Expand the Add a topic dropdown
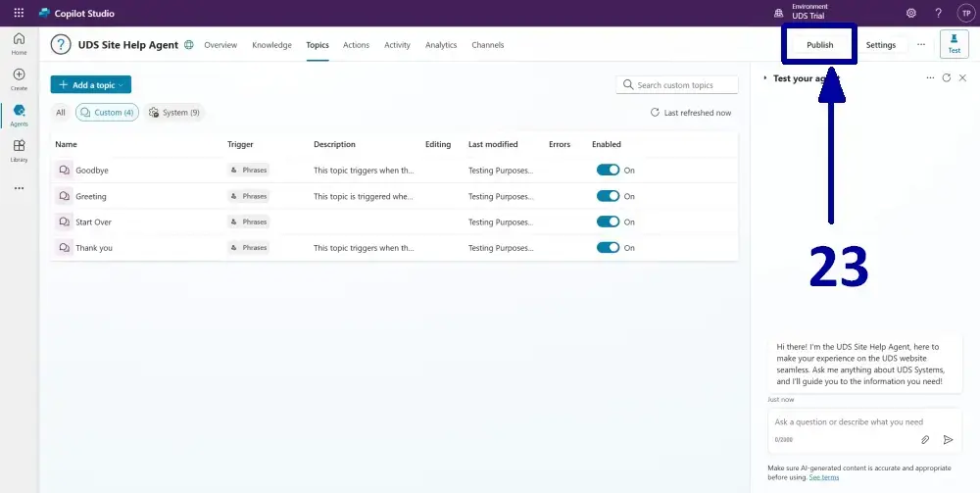Image resolution: width=980 pixels, height=493 pixels. point(90,85)
